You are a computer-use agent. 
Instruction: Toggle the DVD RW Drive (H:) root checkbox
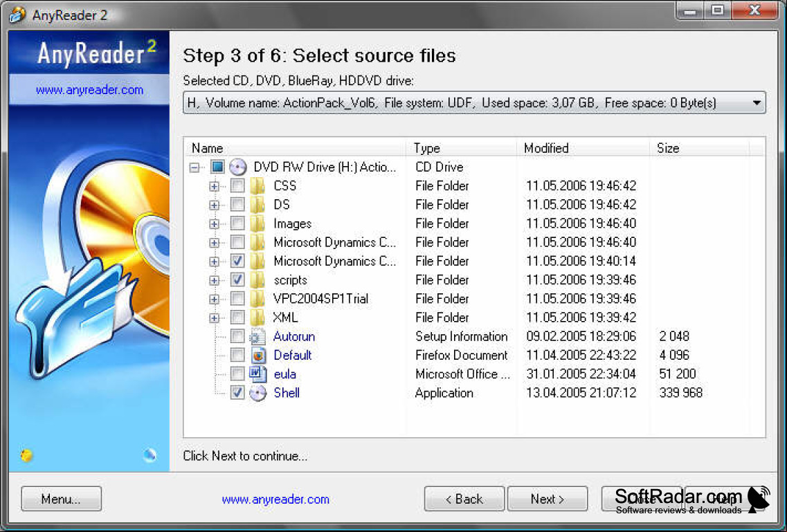pos(217,167)
